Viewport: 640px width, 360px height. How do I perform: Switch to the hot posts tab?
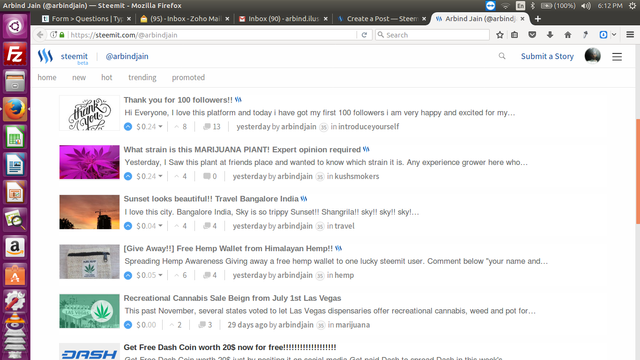(x=107, y=77)
